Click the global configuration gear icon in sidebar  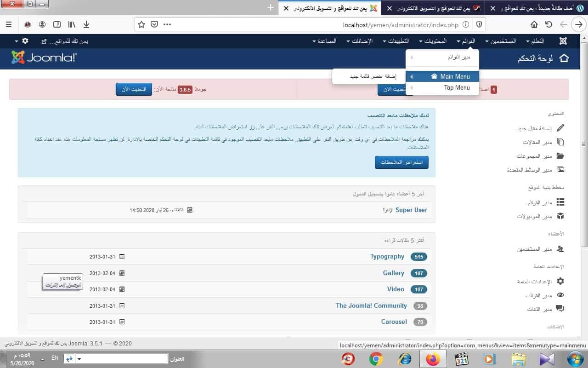coord(560,281)
